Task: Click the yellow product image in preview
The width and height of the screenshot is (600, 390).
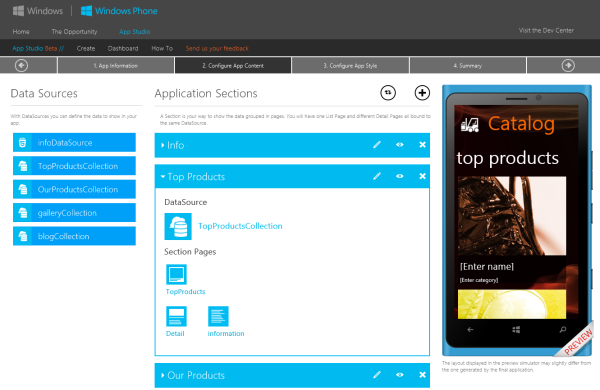Action: click(x=512, y=304)
